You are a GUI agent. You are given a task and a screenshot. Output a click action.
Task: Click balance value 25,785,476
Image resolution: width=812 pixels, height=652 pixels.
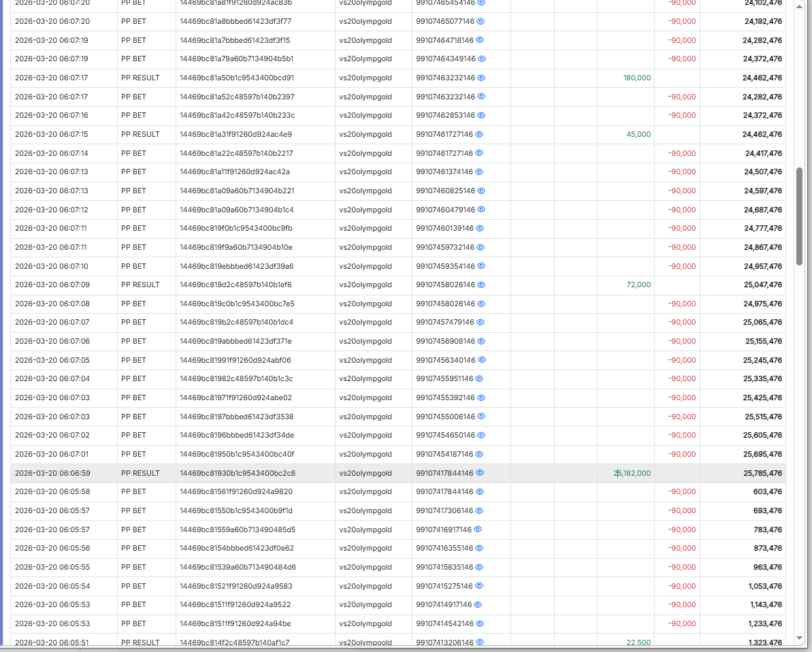click(x=762, y=473)
